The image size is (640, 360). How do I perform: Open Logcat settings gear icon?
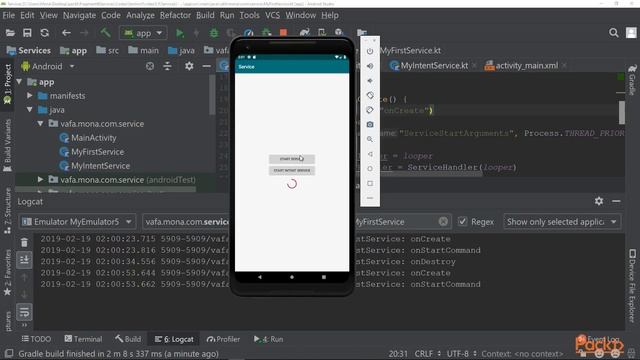599,201
